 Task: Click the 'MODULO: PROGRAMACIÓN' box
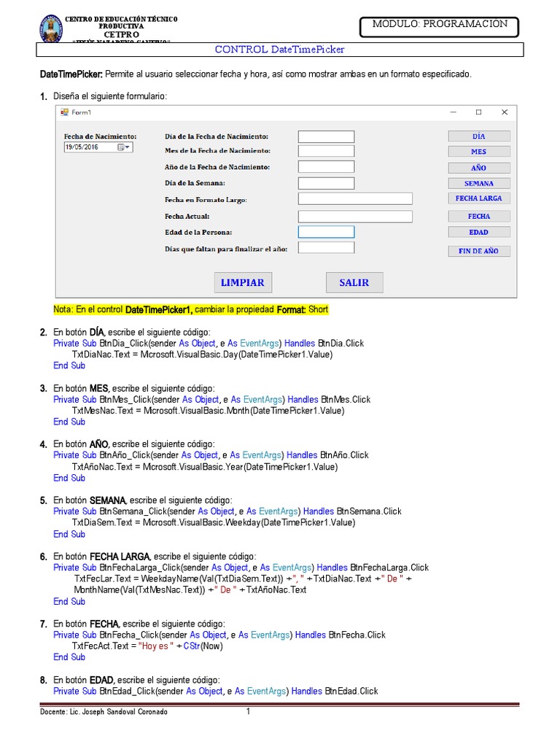point(440,27)
